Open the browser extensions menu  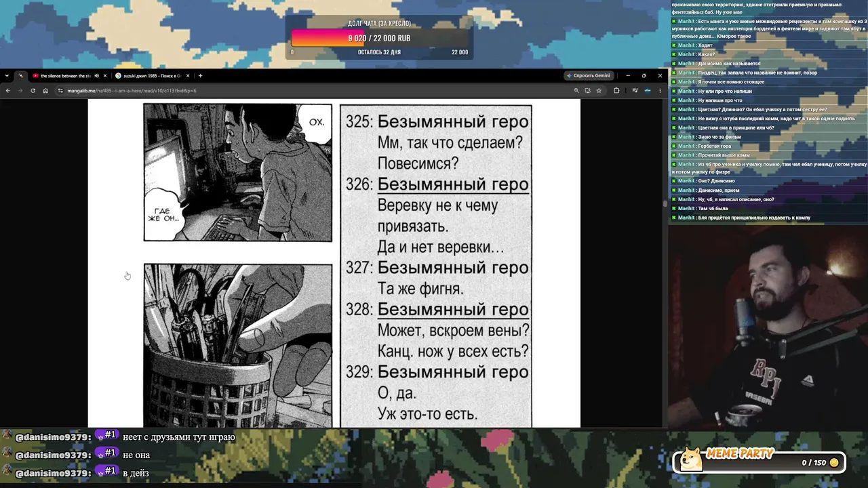[x=616, y=90]
